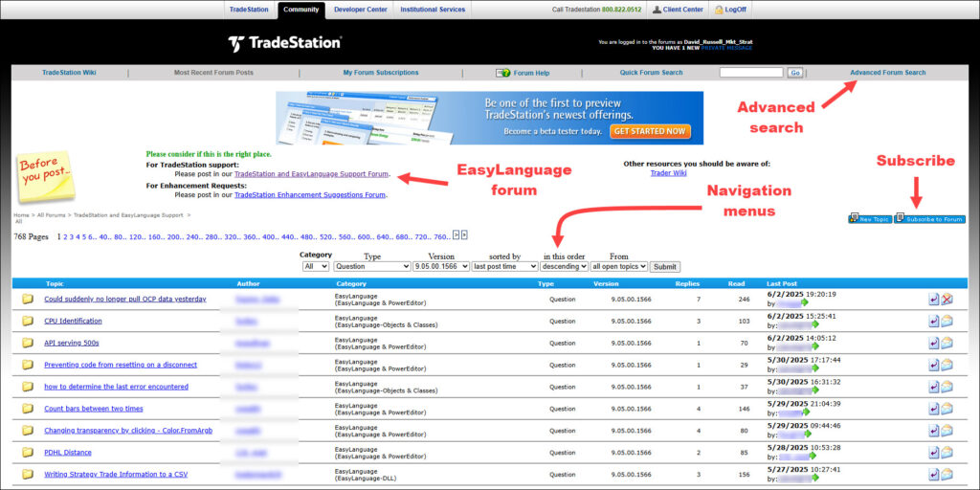Click reply arrow icon in 'Writing Strategy Trade Information' row
Image resolution: width=980 pixels, height=490 pixels.
click(x=934, y=475)
